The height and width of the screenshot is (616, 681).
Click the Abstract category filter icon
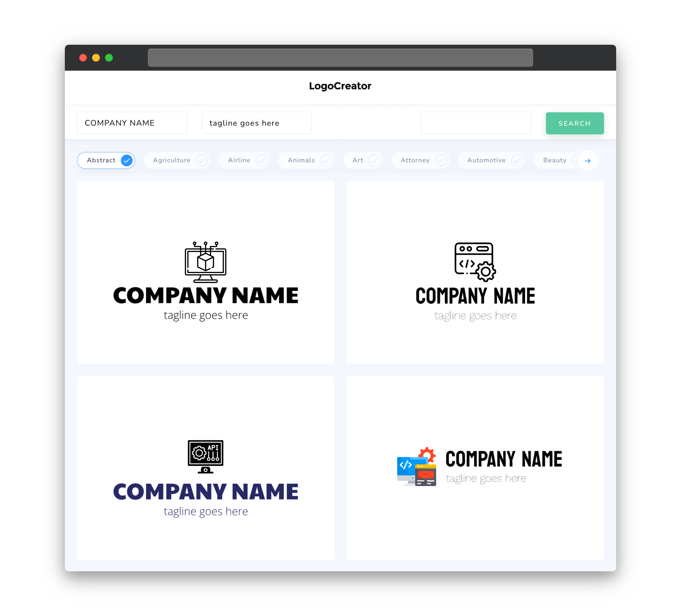127,160
